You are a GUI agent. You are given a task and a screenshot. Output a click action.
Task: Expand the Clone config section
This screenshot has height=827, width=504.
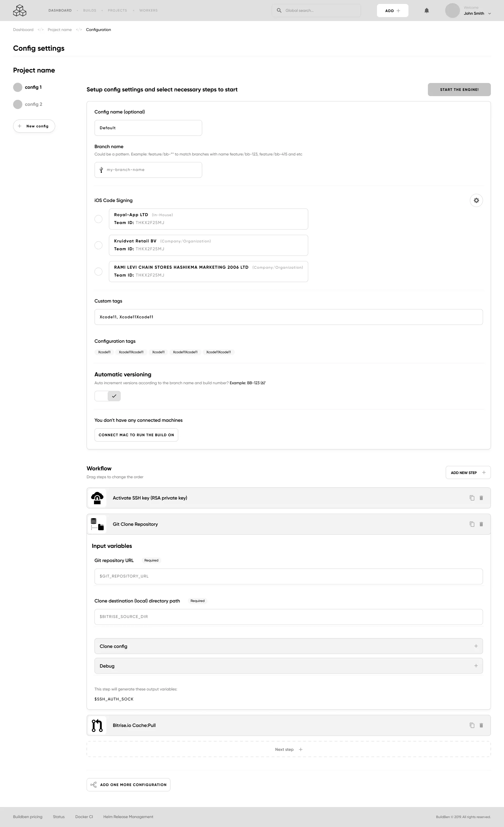coord(476,646)
